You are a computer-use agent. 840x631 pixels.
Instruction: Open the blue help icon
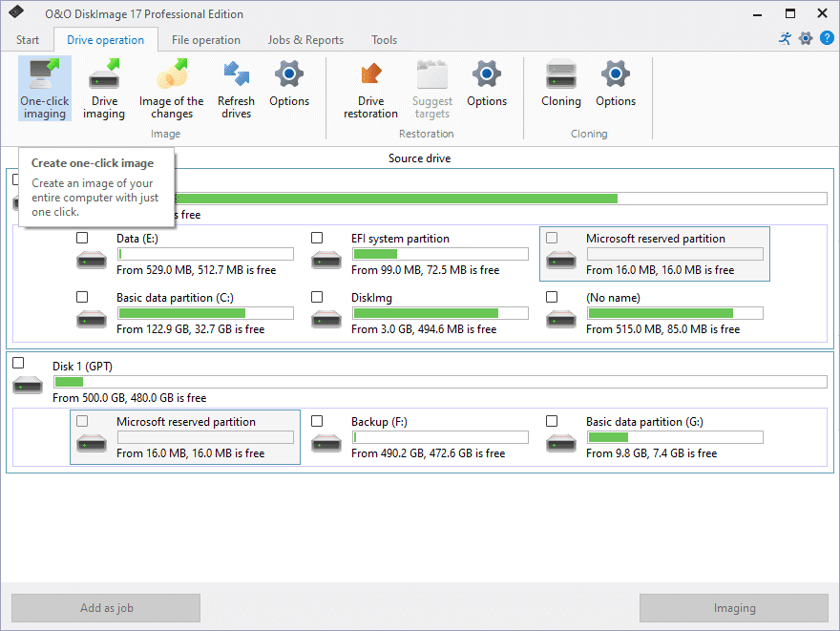pyautogui.click(x=828, y=38)
